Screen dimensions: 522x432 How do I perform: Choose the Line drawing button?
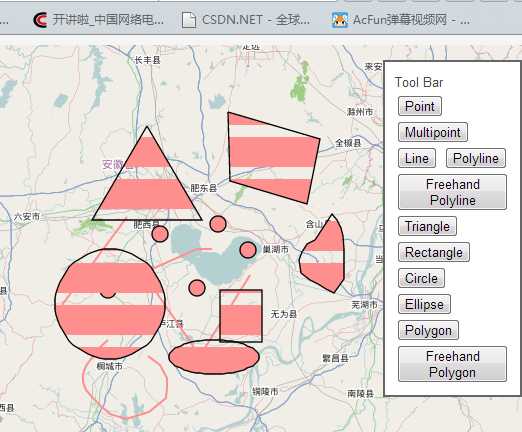coord(417,158)
